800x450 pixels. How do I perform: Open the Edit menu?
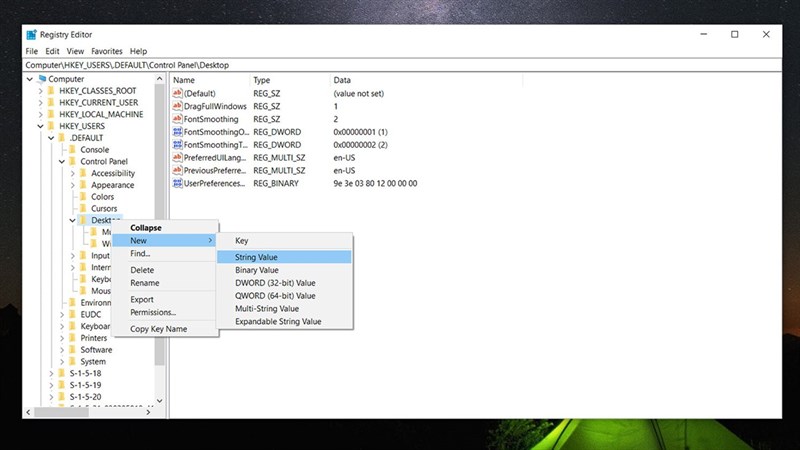click(x=52, y=51)
